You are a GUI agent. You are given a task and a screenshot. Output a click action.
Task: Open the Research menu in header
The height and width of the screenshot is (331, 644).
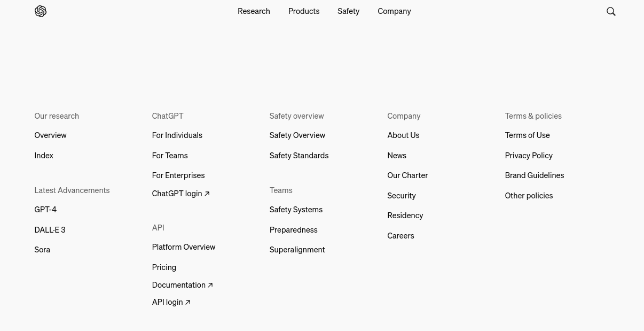(x=254, y=11)
